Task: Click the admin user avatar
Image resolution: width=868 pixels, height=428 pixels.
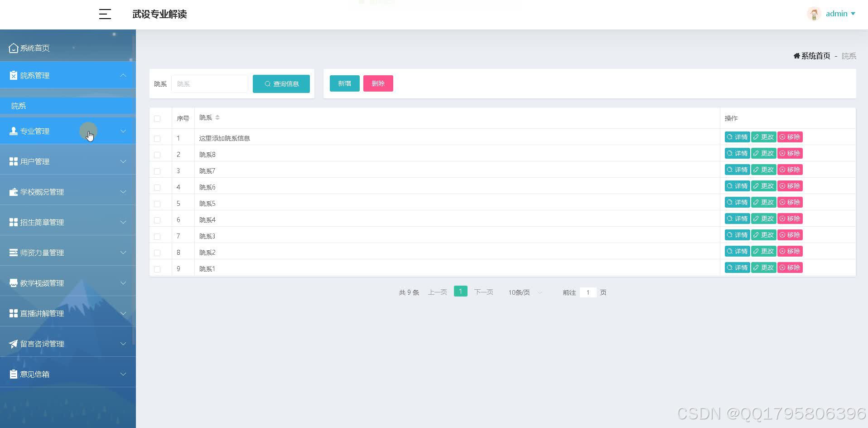Action: click(814, 14)
